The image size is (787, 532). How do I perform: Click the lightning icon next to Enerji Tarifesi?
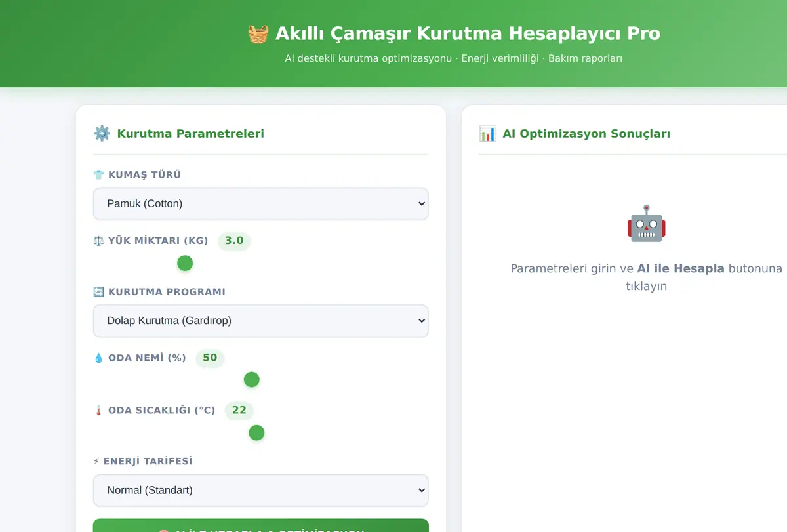click(96, 462)
